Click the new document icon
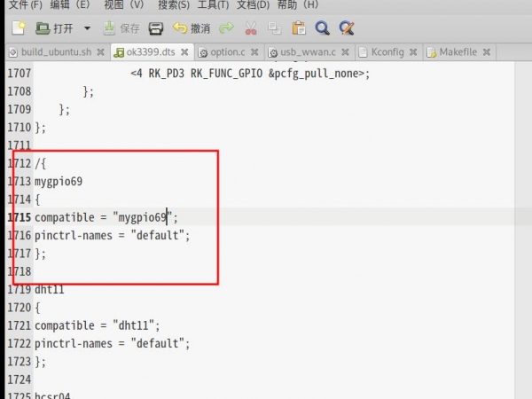The width and height of the screenshot is (532, 399). 17,28
